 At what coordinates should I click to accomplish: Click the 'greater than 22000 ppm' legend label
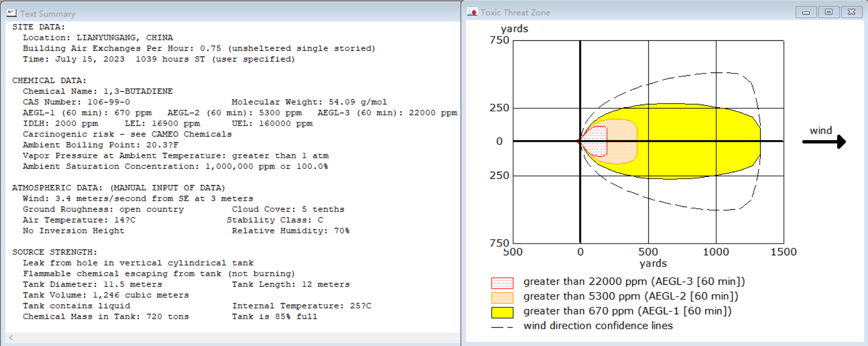tap(634, 282)
